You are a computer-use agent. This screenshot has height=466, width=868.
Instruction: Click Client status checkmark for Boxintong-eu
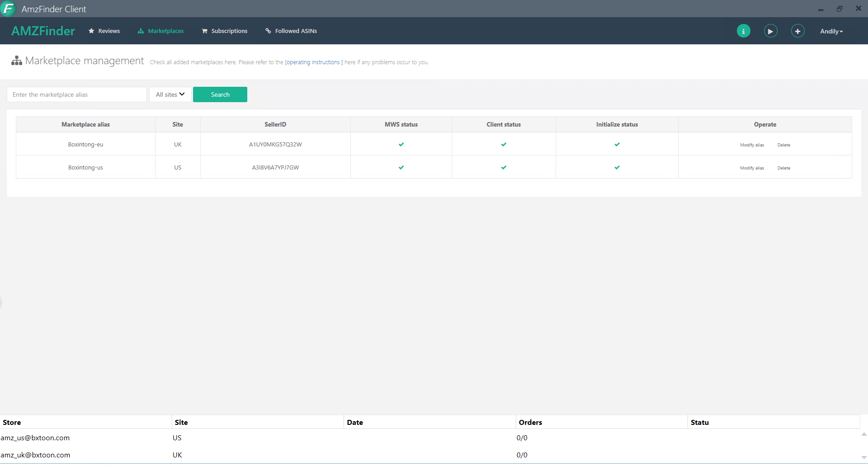504,145
